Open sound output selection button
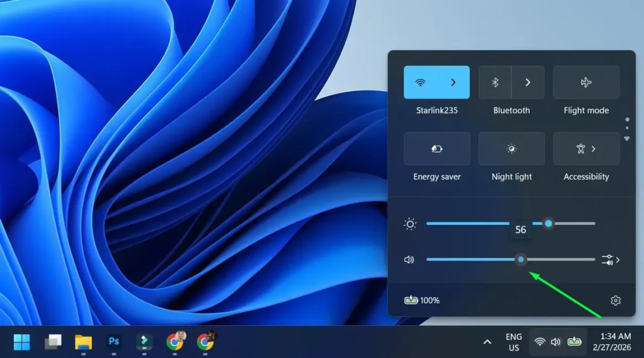Screen dimensions: 644x358 tap(610, 259)
